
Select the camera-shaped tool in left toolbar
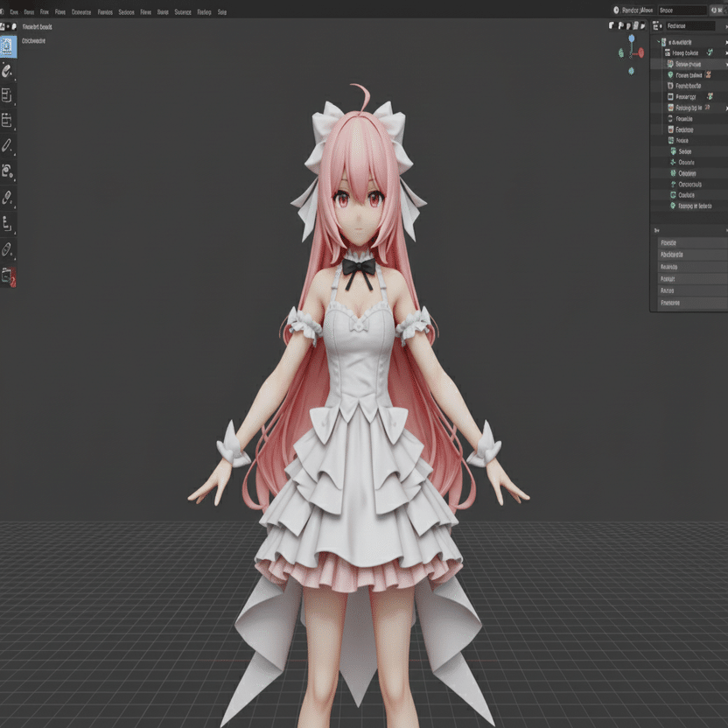tap(6, 171)
